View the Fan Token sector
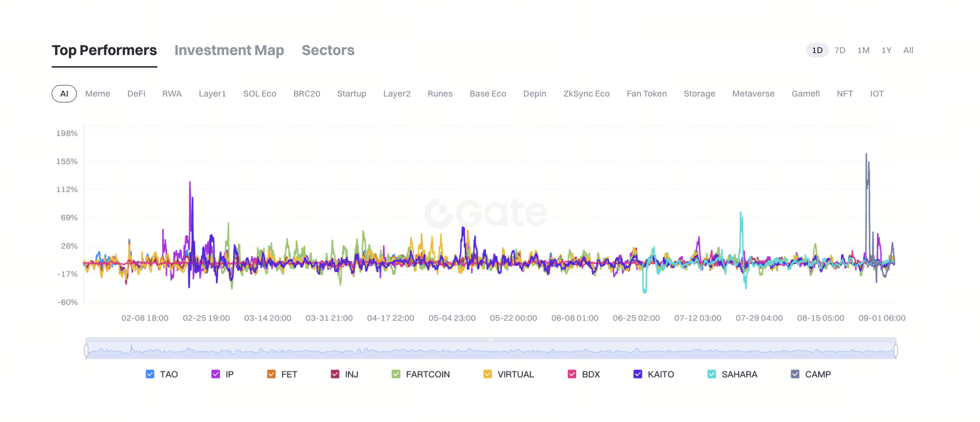This screenshot has height=422, width=980. pos(647,94)
